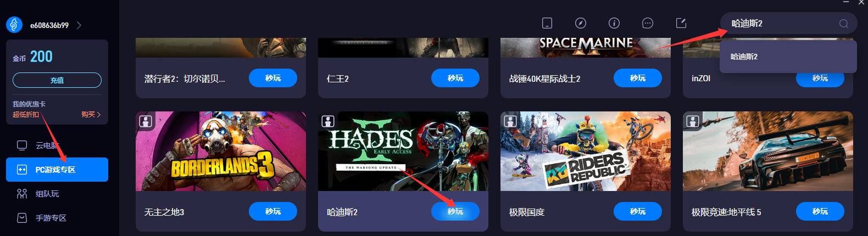Click the search magnifier icon

(844, 24)
